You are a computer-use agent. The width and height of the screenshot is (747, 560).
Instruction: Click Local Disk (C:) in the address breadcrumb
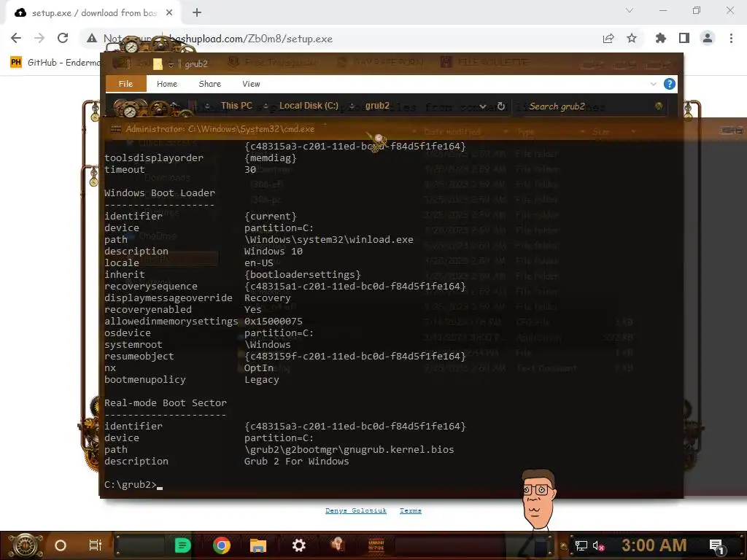309,106
